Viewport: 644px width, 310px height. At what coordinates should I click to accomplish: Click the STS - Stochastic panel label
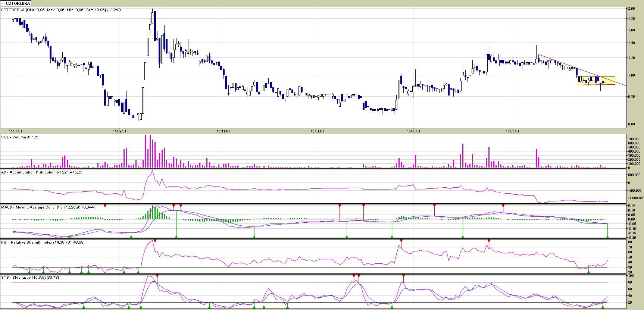click(30, 278)
